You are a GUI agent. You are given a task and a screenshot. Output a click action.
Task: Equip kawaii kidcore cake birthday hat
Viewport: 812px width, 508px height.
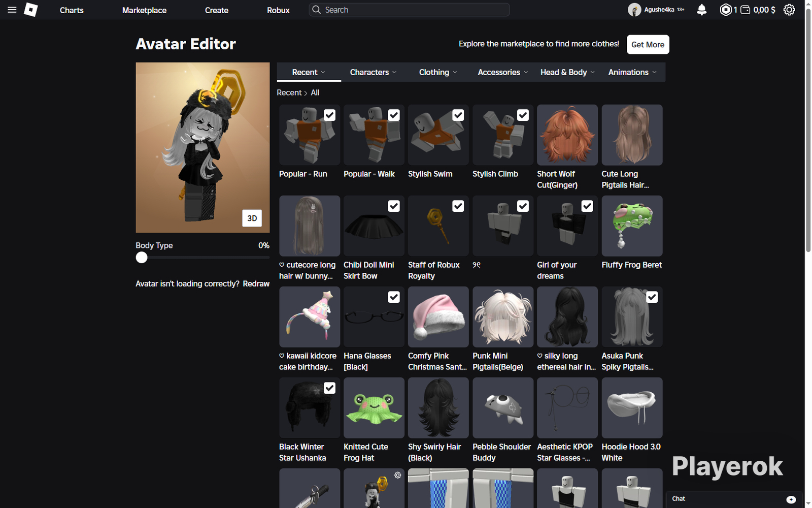(310, 317)
